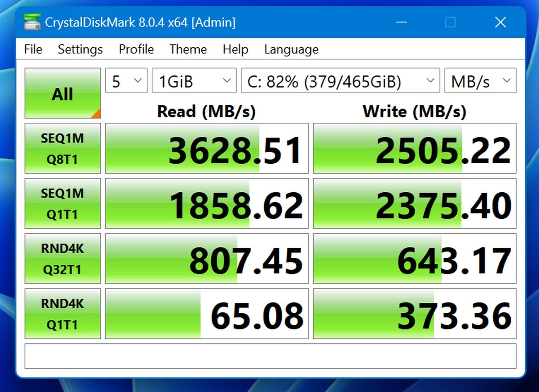The height and width of the screenshot is (392, 539).
Task: Click the RND4K Q1T1 write result 373.36
Action: [x=415, y=314]
